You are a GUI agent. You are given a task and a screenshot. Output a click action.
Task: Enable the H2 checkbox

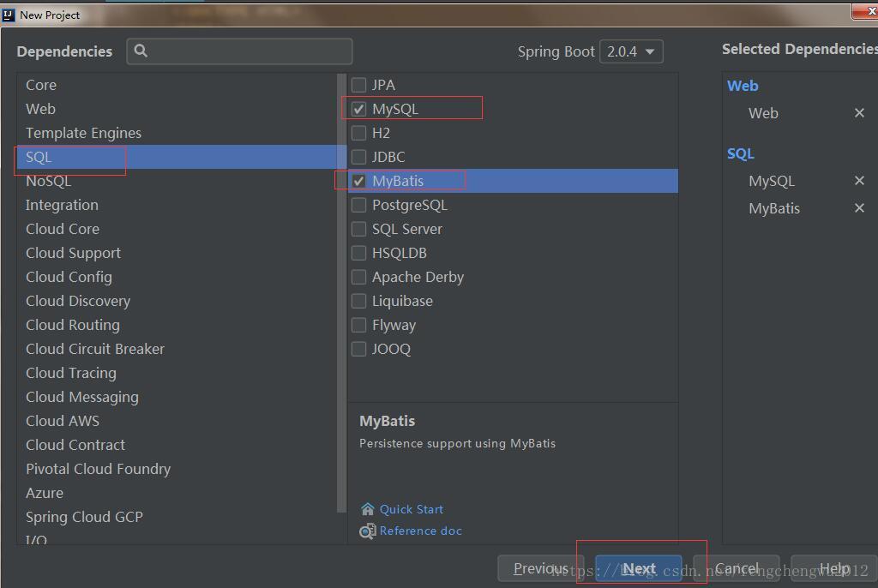(x=358, y=133)
